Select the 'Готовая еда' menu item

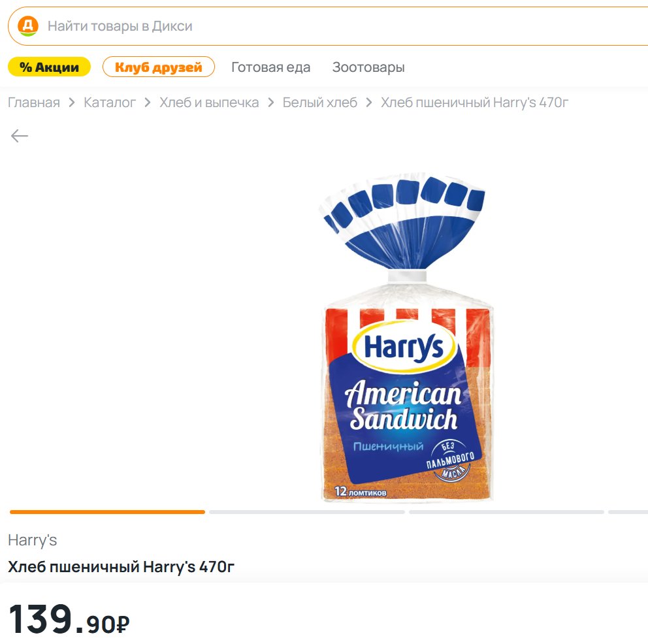click(271, 67)
